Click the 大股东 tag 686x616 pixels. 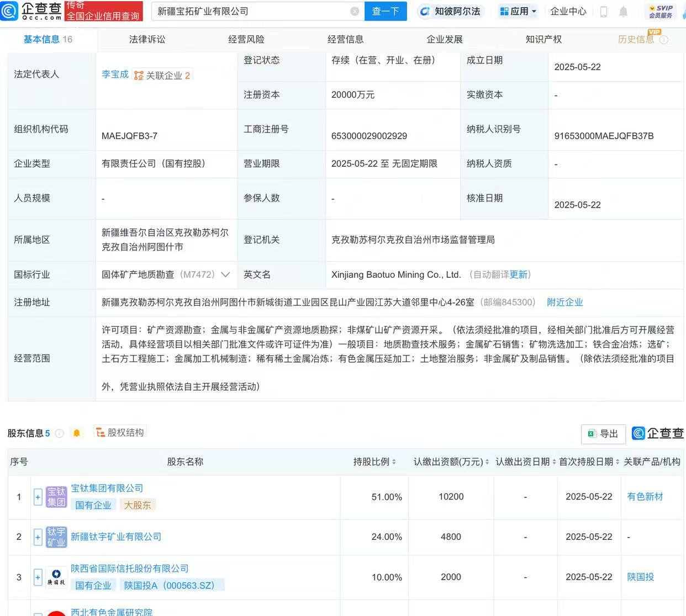(138, 505)
